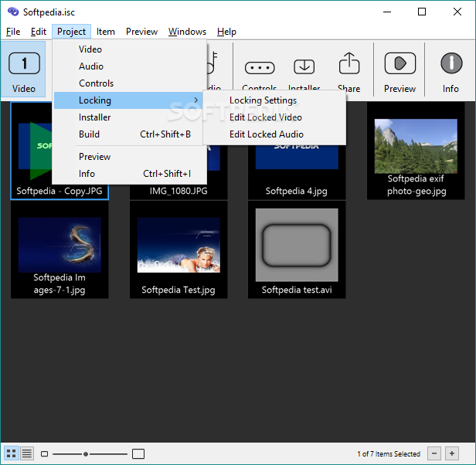Open the Windows menu
The height and width of the screenshot is (465, 476).
coord(187,32)
